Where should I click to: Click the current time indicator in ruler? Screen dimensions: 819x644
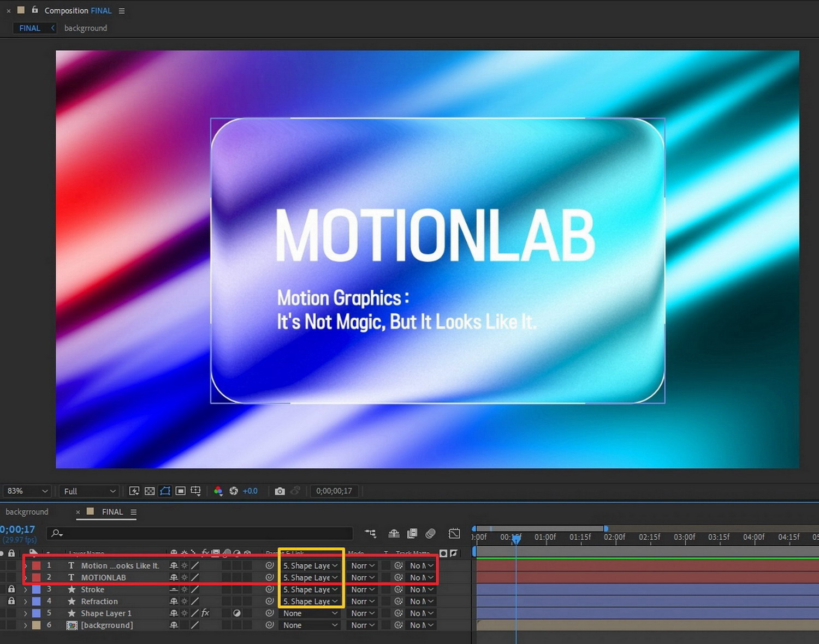coord(516,539)
